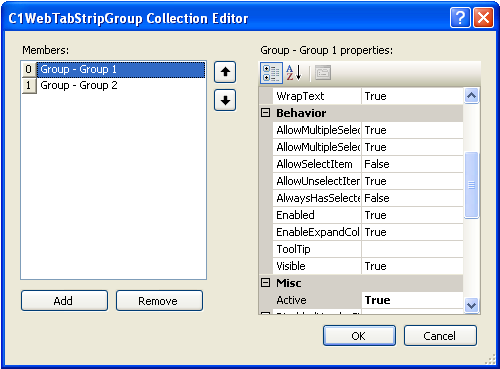The image size is (500, 369).
Task: Select Group - Group 2 member
Action: [x=121, y=85]
